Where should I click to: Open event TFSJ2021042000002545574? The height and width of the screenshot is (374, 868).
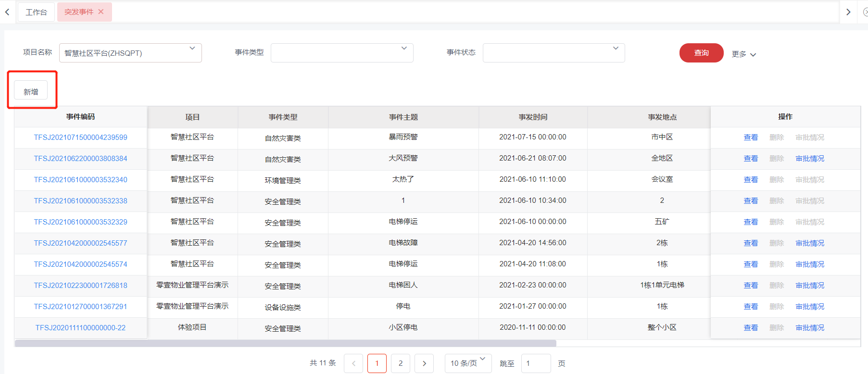[80, 264]
